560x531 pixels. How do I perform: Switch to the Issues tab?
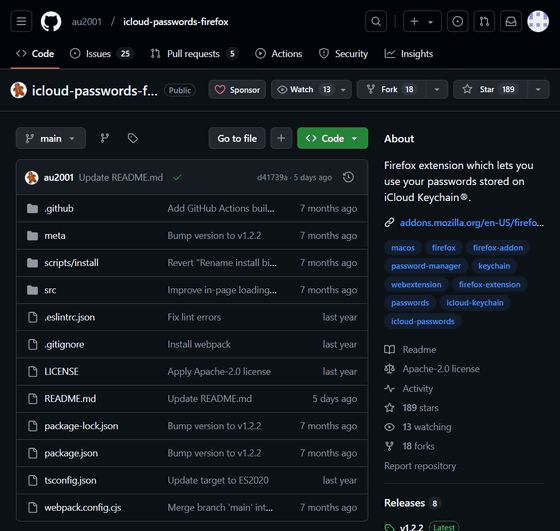(101, 54)
